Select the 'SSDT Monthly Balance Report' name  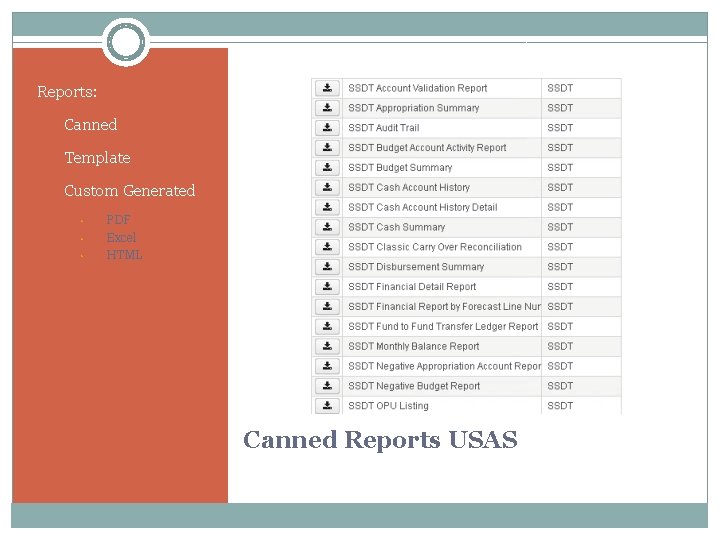coord(413,346)
